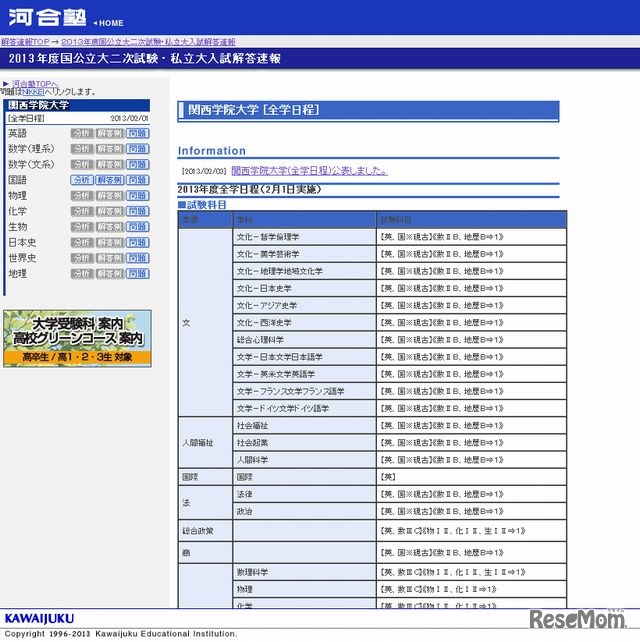Select table cell 文化－美学芸術学
640x642 pixels.
click(x=304, y=254)
